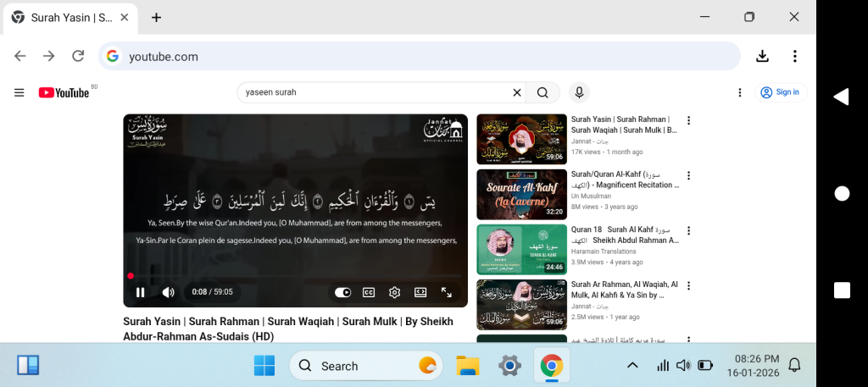Open options for Sourate Al-Kahf video
Screen dimensions: 868x387
point(688,175)
